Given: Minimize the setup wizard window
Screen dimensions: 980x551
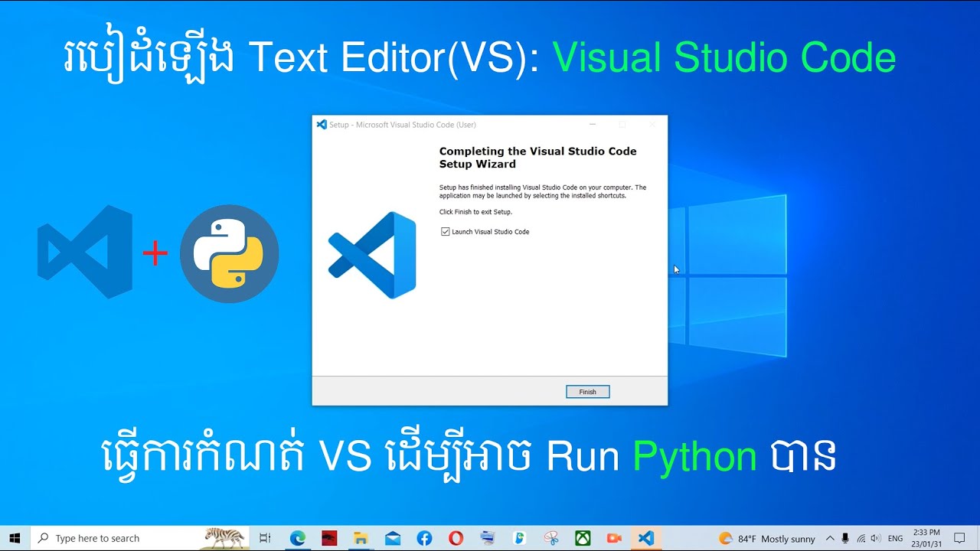Looking at the screenshot, I should point(593,125).
